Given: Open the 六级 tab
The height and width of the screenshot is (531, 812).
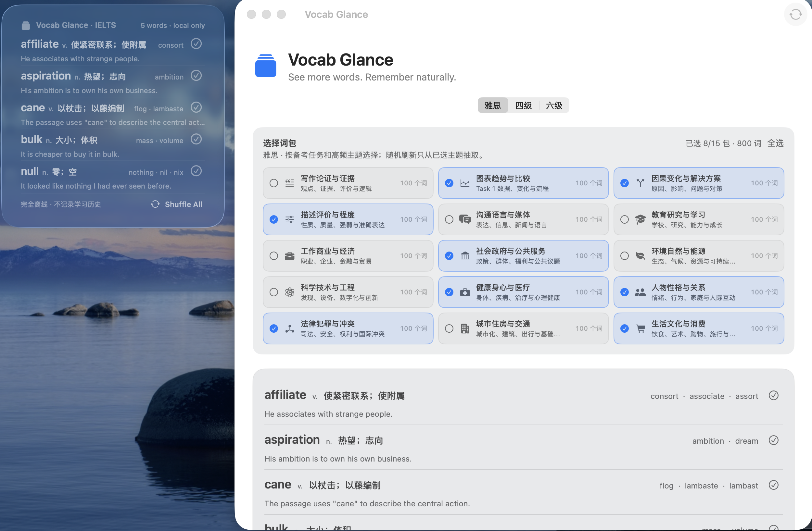Looking at the screenshot, I should pyautogui.click(x=554, y=105).
